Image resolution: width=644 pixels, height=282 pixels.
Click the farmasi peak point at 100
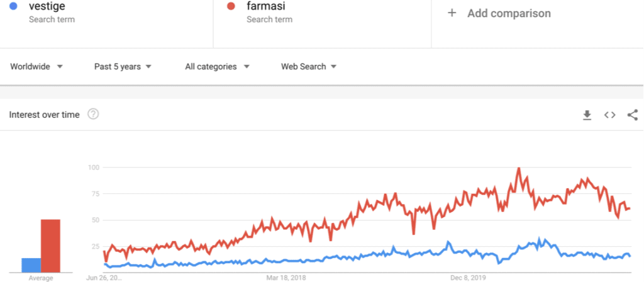click(519, 168)
